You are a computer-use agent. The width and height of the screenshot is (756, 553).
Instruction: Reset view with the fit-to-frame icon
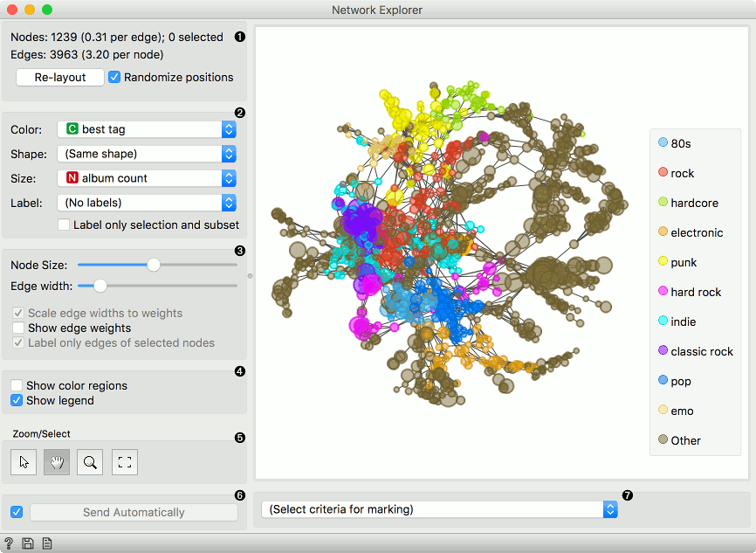click(124, 462)
